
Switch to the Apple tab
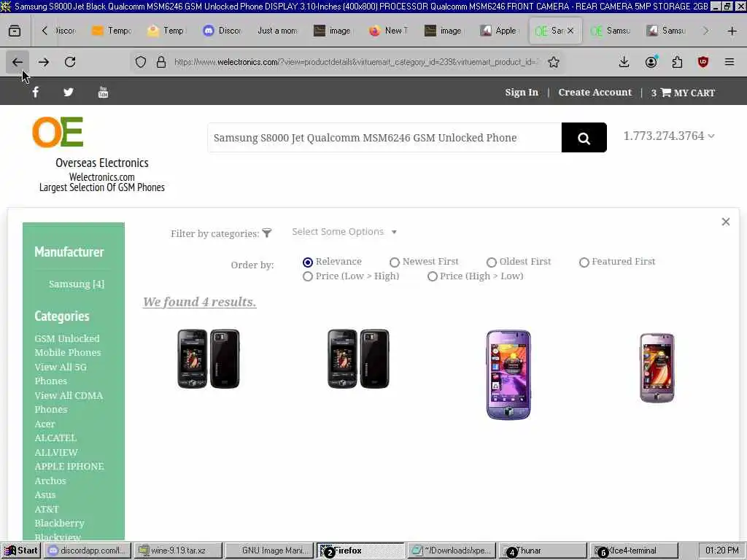tap(499, 31)
